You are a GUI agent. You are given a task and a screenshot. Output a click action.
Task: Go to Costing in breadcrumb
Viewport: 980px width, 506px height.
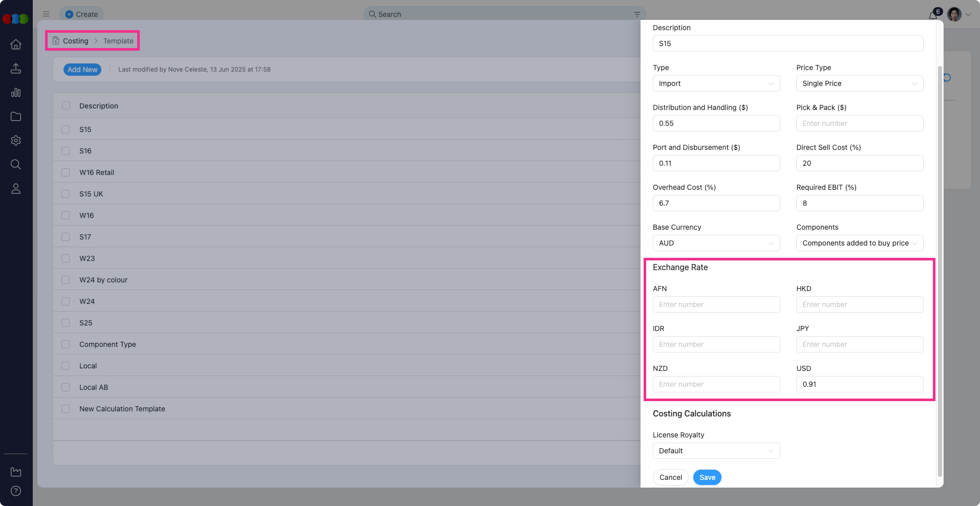pyautogui.click(x=75, y=41)
